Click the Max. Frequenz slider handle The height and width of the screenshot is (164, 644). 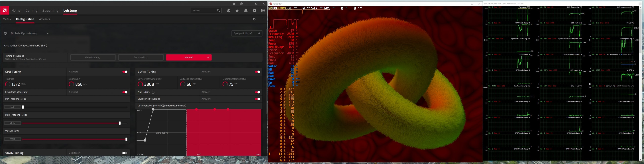(x=120, y=123)
